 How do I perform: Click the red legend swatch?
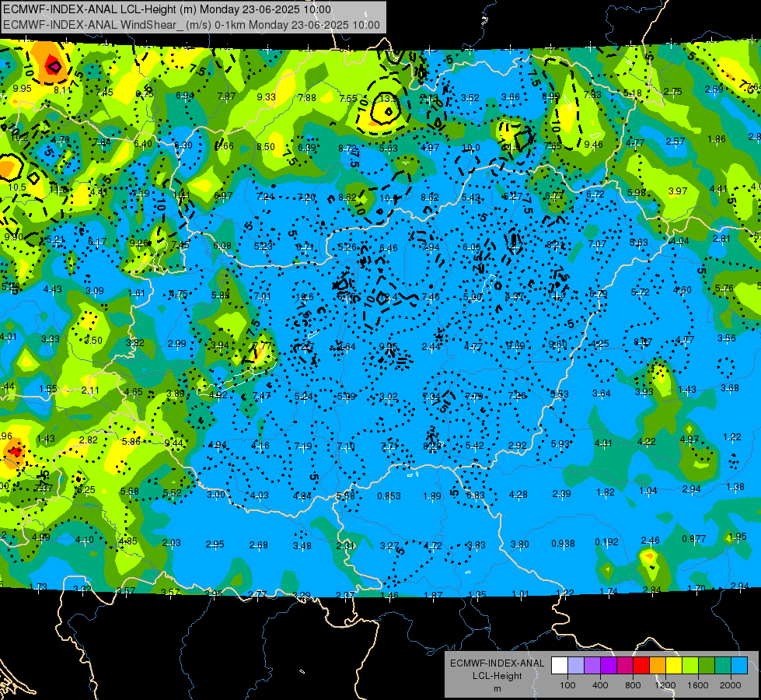641,665
